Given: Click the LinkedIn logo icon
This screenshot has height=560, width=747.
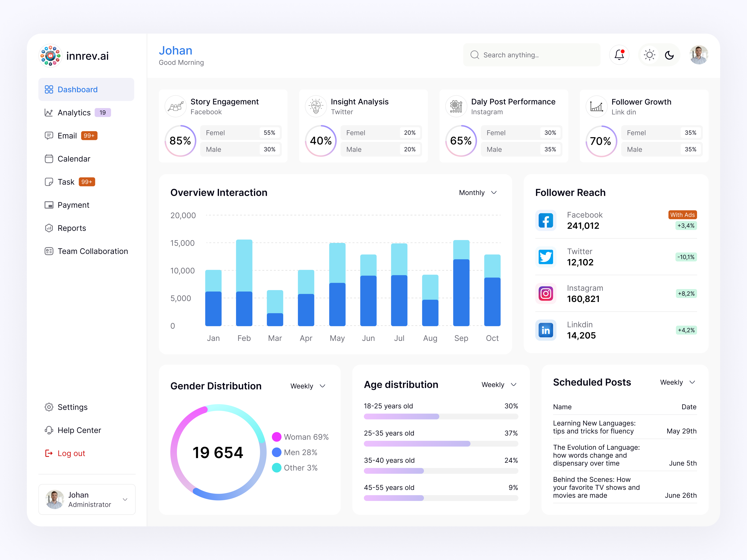Looking at the screenshot, I should click(x=545, y=330).
